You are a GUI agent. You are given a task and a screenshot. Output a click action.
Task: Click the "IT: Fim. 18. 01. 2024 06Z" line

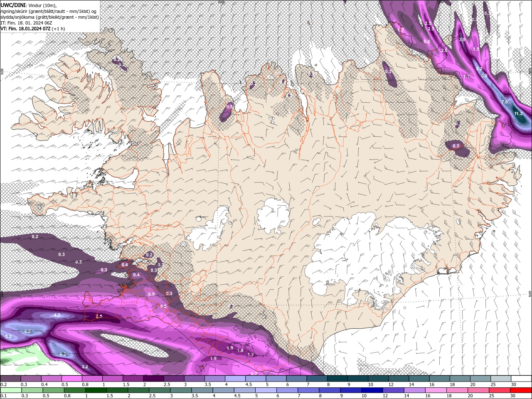25,23
